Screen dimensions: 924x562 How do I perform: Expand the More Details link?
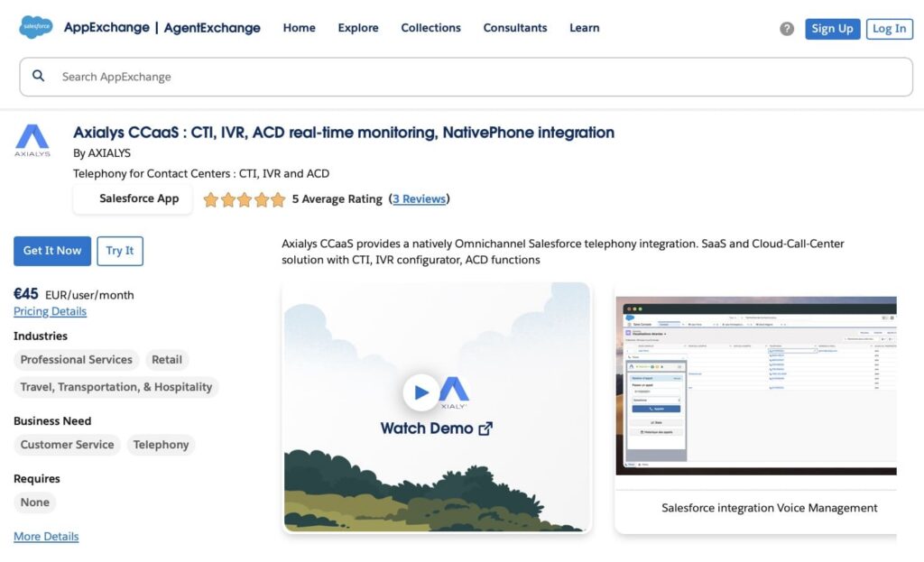(46, 537)
